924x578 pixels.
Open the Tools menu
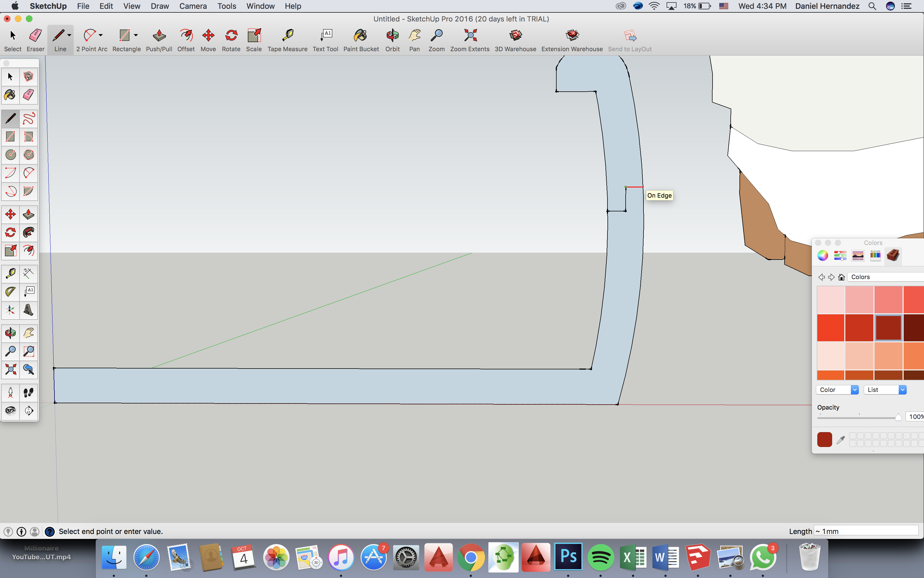point(226,6)
